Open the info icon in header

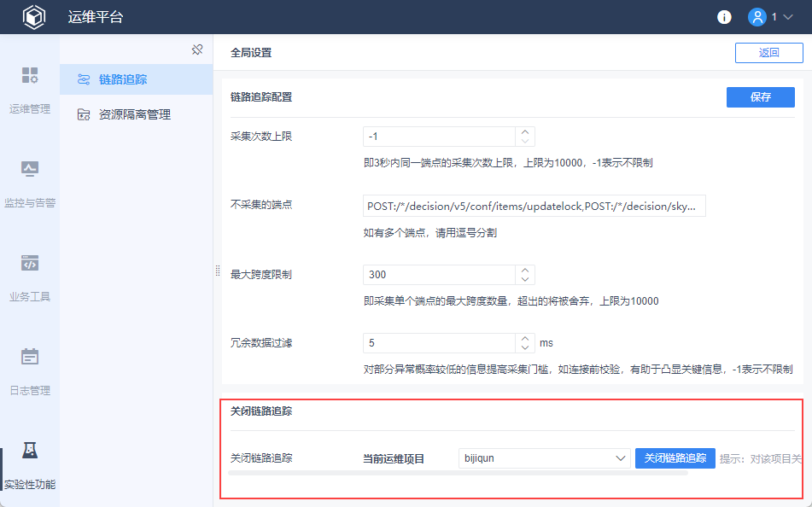724,17
